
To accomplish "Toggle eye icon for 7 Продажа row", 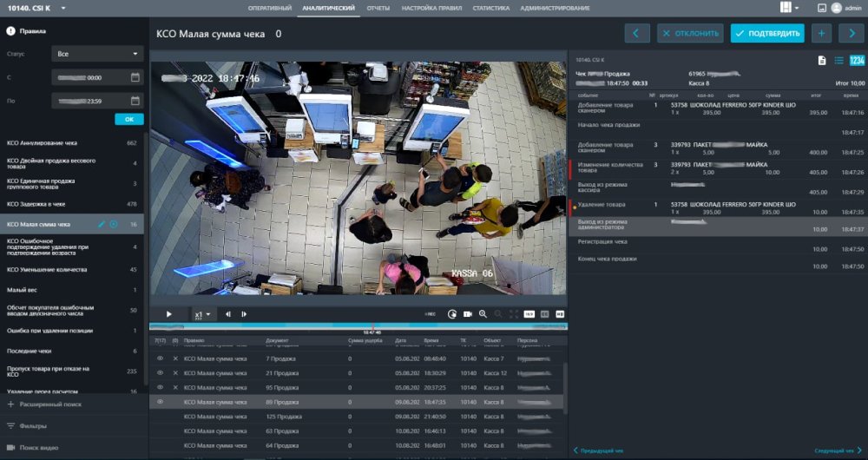I will tap(160, 358).
